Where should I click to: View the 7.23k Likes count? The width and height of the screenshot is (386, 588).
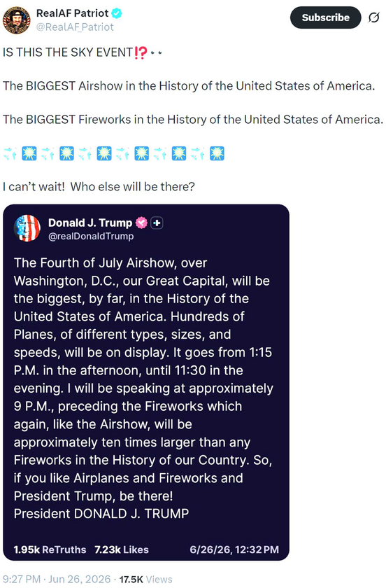[122, 549]
